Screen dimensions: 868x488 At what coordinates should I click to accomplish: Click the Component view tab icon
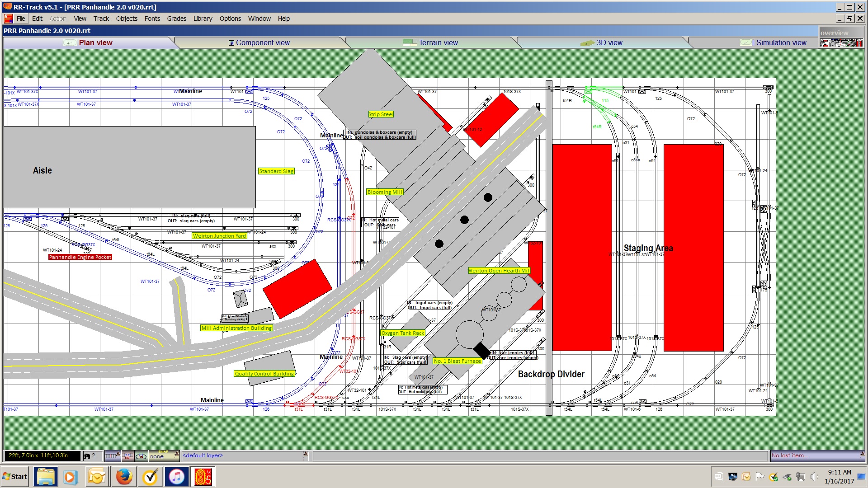[x=231, y=42]
